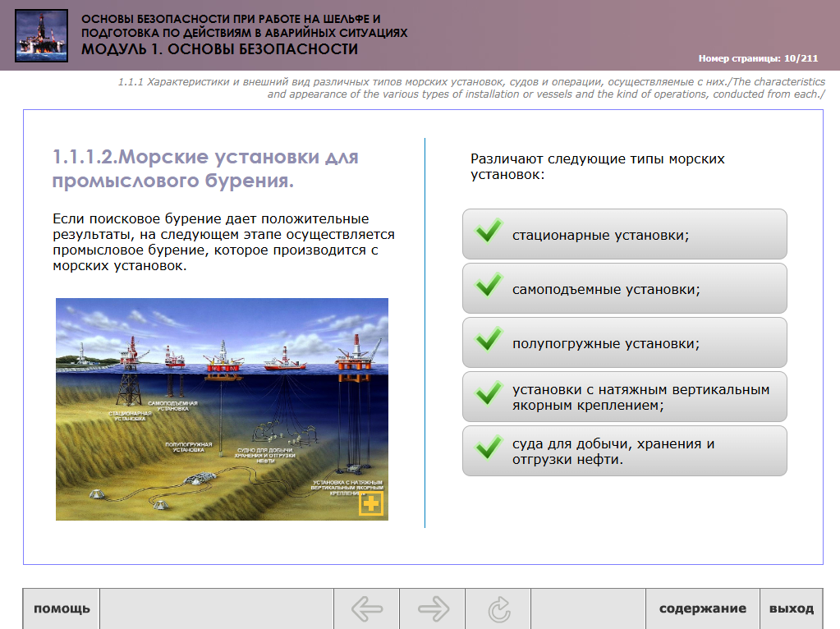This screenshot has height=629, width=840.
Task: Click the page number indicator 10/211
Action: coord(758,59)
